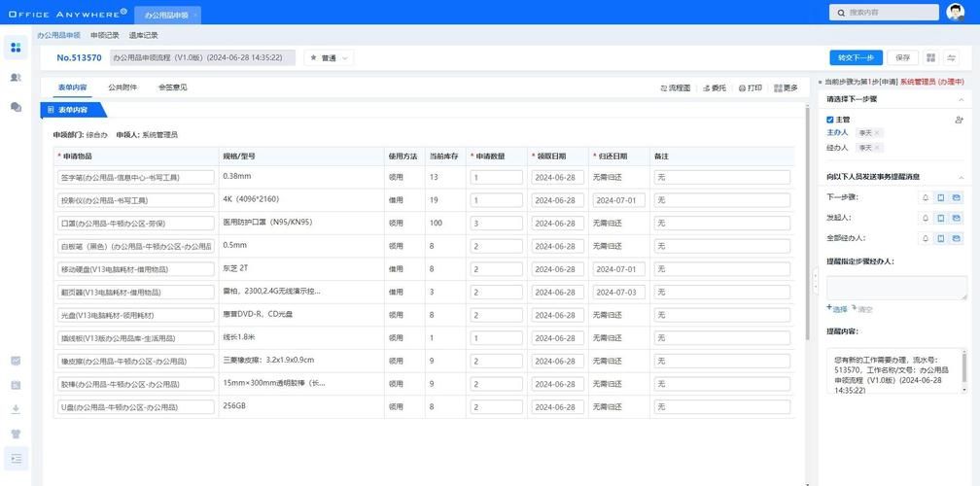This screenshot has width=980, height=486.
Task: Click the shirt theme icon in left sidebar
Action: 17,434
